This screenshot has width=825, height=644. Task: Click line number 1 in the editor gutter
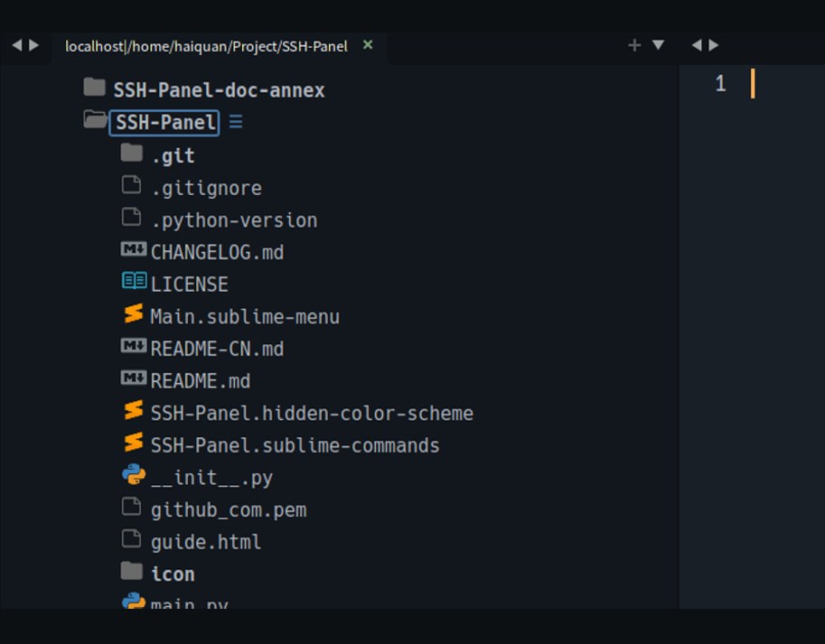[720, 84]
